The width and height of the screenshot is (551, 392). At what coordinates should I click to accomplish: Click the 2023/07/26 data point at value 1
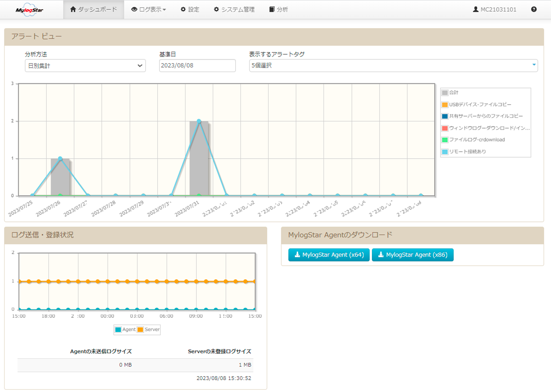coord(60,159)
